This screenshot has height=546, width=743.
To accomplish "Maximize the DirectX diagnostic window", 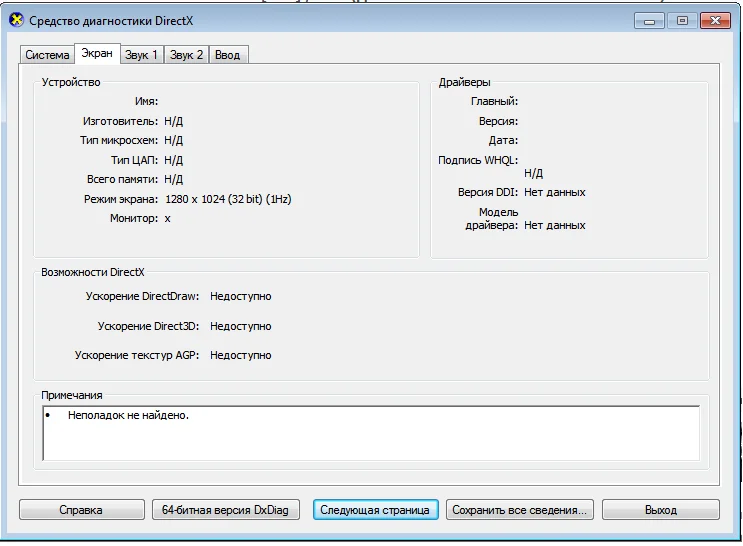I will pyautogui.click(x=682, y=21).
